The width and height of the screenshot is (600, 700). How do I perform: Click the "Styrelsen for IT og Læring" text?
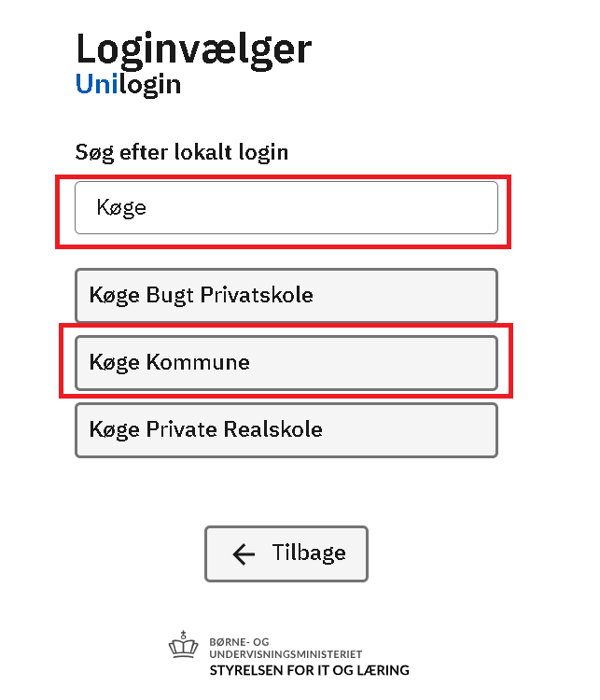(309, 670)
